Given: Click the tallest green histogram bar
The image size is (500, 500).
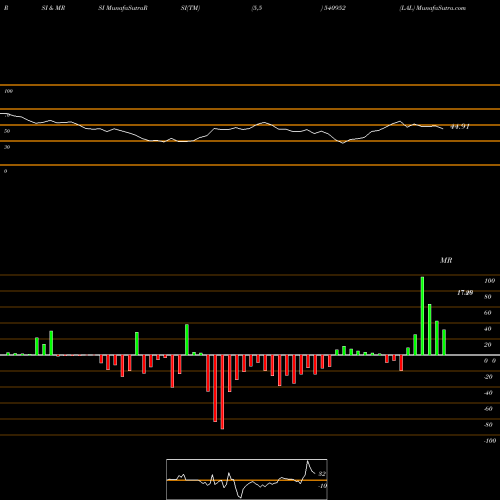Looking at the screenshot, I should (422, 316).
